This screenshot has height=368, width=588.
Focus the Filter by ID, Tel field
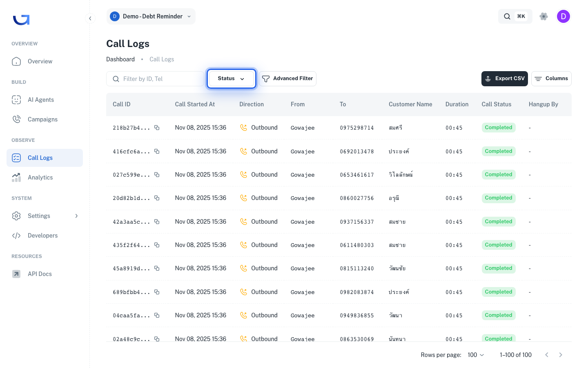point(155,79)
